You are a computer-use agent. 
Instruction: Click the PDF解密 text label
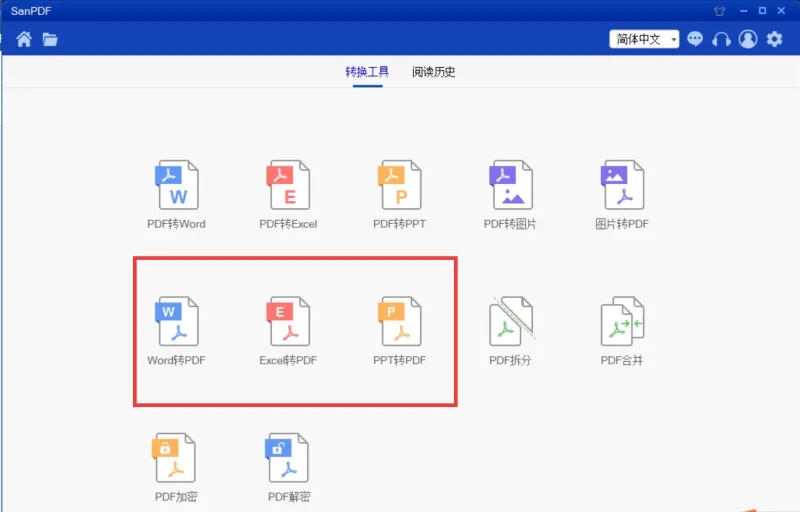(x=289, y=497)
